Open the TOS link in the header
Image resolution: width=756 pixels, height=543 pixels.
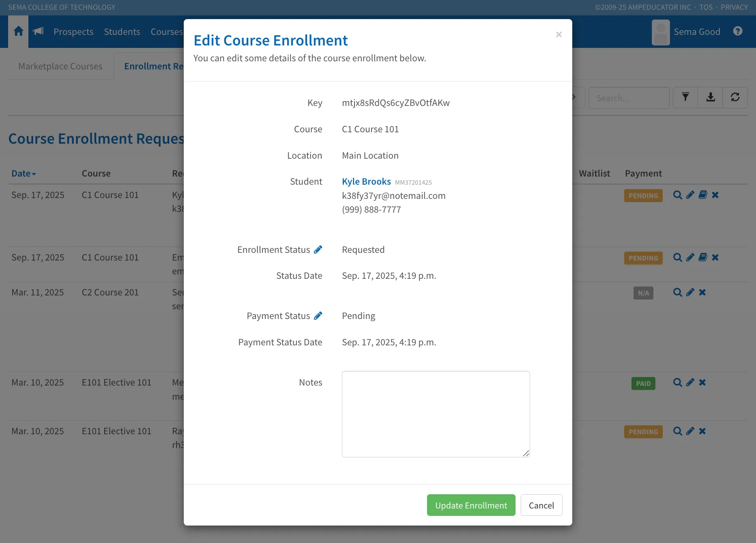(x=706, y=7)
